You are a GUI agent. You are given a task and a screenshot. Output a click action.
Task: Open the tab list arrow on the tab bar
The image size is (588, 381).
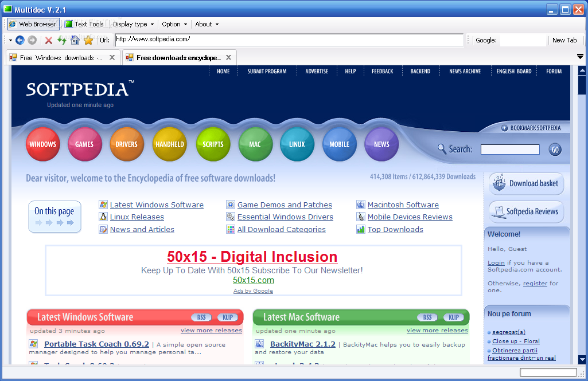point(580,57)
